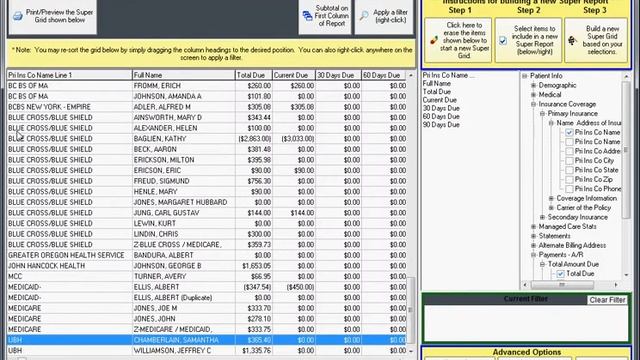Click the $1,653.05 total due value
This screenshot has height=360, width=640.
[257, 266]
